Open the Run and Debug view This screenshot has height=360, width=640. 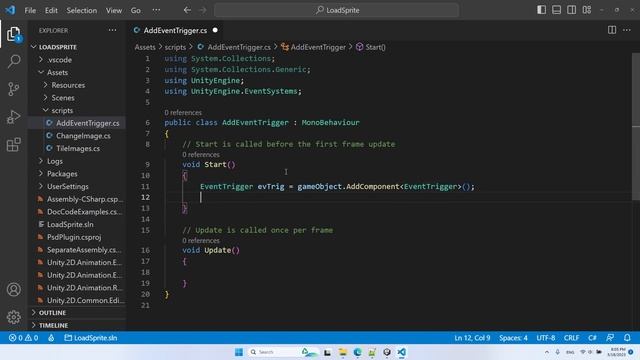tap(13, 116)
